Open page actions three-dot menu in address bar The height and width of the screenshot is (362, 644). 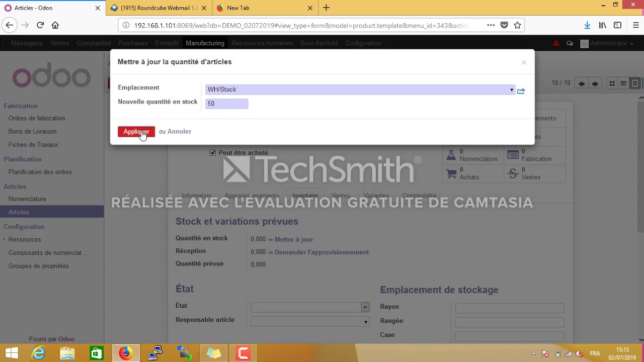(491, 25)
